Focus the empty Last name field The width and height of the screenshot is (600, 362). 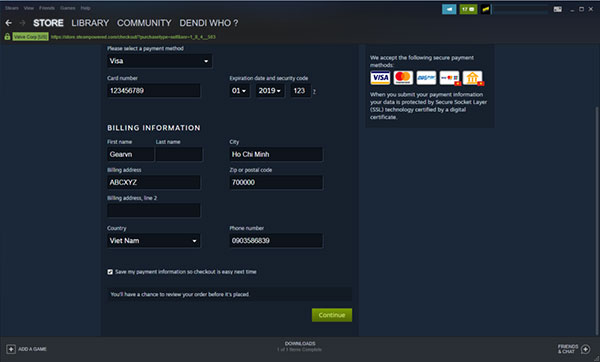pos(179,154)
